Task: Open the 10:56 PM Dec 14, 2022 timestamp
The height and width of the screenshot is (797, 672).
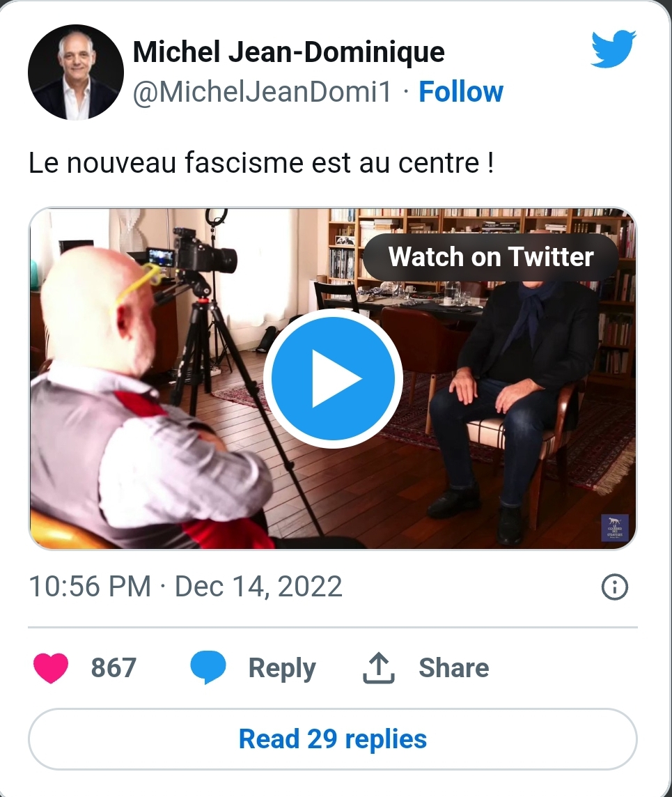Action: [185, 587]
